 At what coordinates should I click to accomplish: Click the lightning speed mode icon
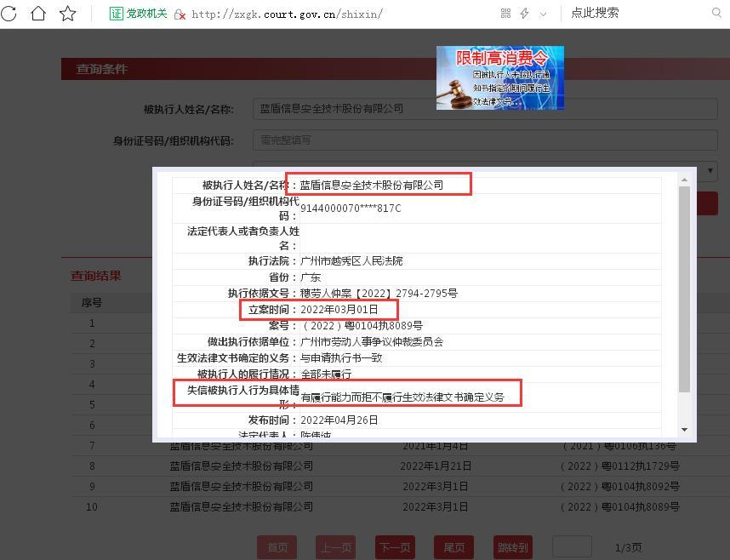pyautogui.click(x=525, y=14)
